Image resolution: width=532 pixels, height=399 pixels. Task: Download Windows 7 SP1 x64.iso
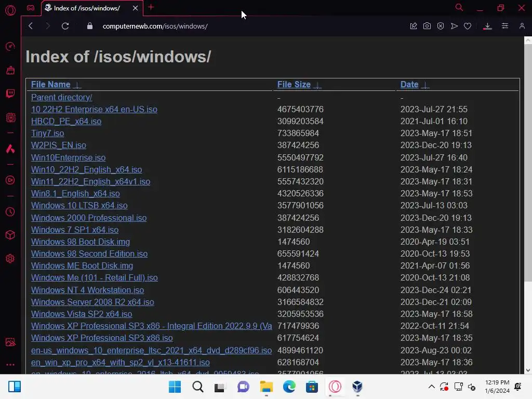point(75,230)
